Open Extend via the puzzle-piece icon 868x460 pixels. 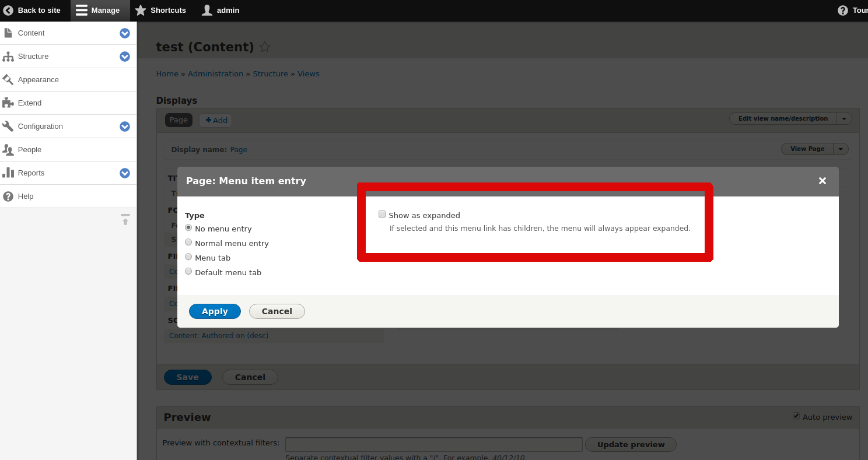(9, 103)
